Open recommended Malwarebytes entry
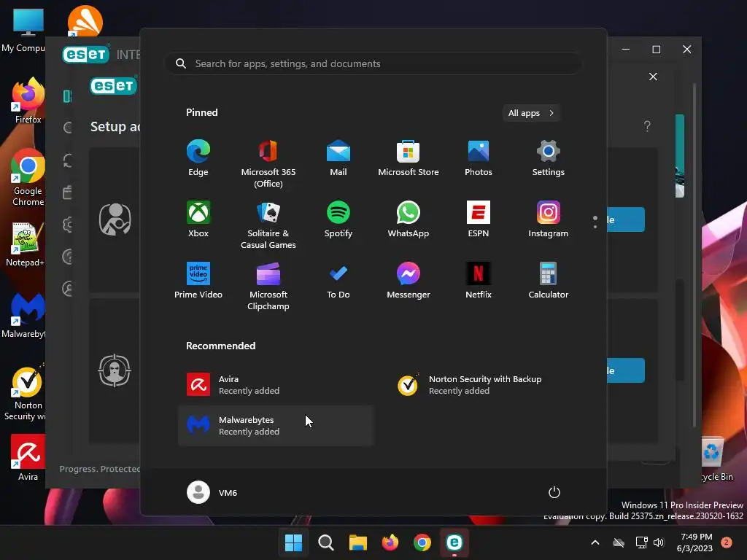Image resolution: width=747 pixels, height=560 pixels. 276,426
